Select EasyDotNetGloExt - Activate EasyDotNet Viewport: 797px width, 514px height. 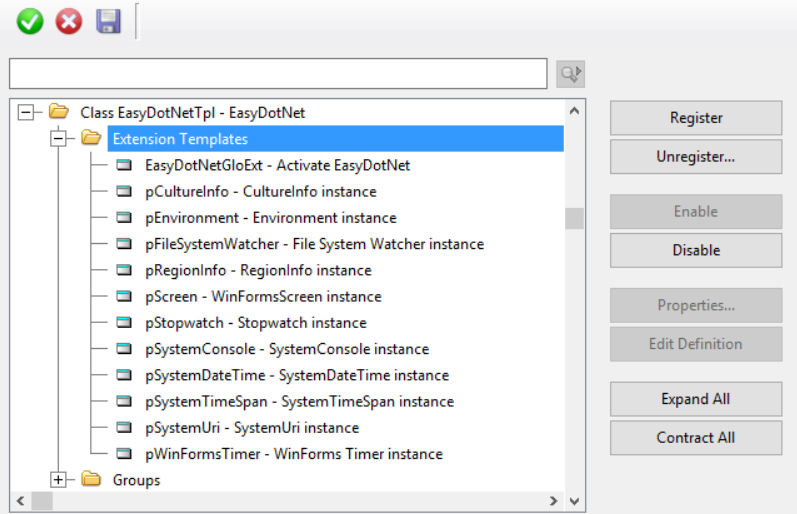click(x=278, y=165)
